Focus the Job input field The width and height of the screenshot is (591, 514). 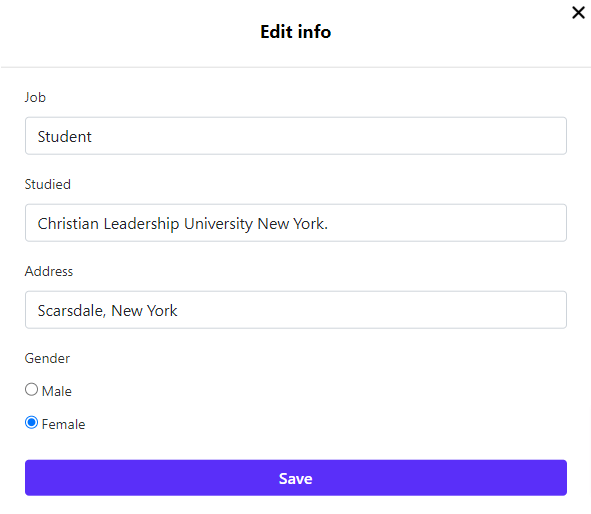296,136
